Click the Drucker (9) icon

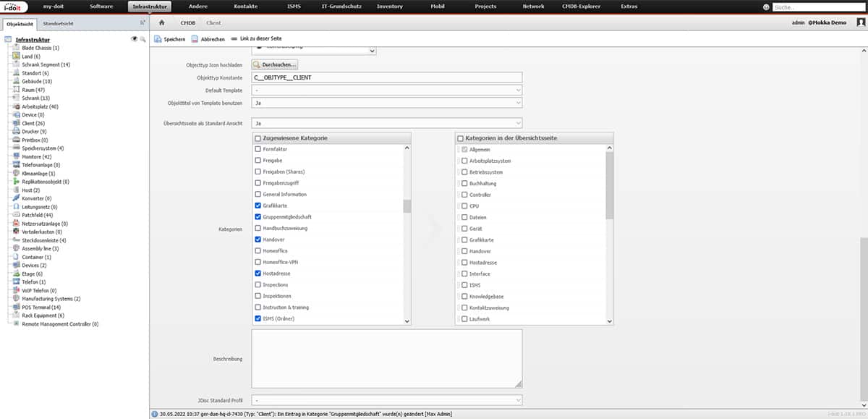coord(17,132)
